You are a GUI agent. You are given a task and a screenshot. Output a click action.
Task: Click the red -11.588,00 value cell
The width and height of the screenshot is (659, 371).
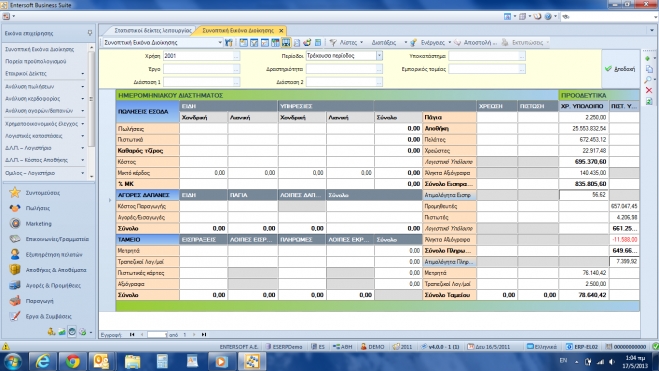pos(624,239)
